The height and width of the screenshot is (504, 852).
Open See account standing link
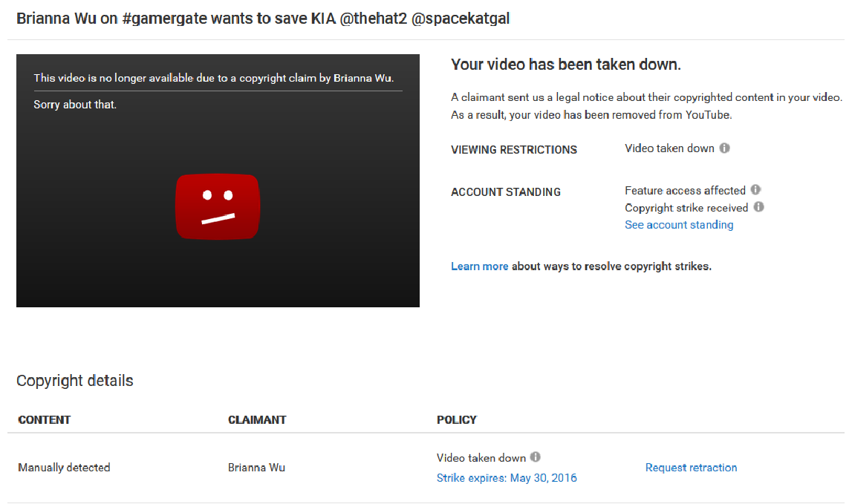tap(679, 225)
